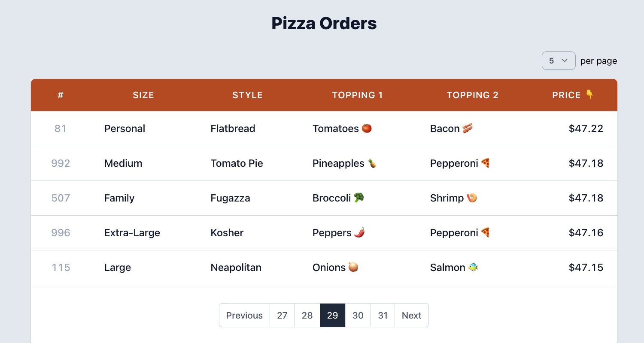Viewport: 644px width, 343px height.
Task: Select page 28 in pagination
Action: pyautogui.click(x=307, y=315)
